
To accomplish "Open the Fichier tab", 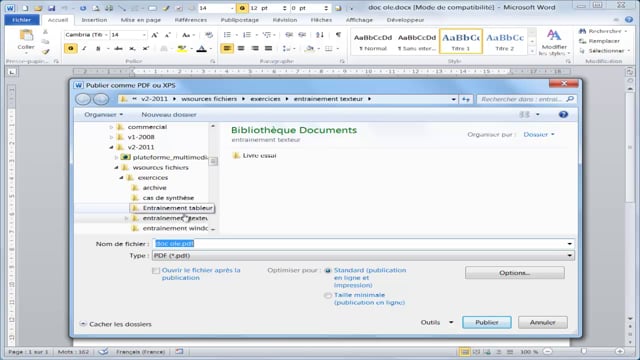I will (x=22, y=20).
